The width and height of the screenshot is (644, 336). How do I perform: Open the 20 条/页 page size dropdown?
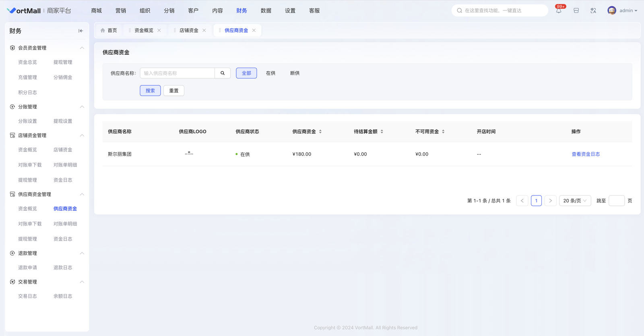[575, 201]
